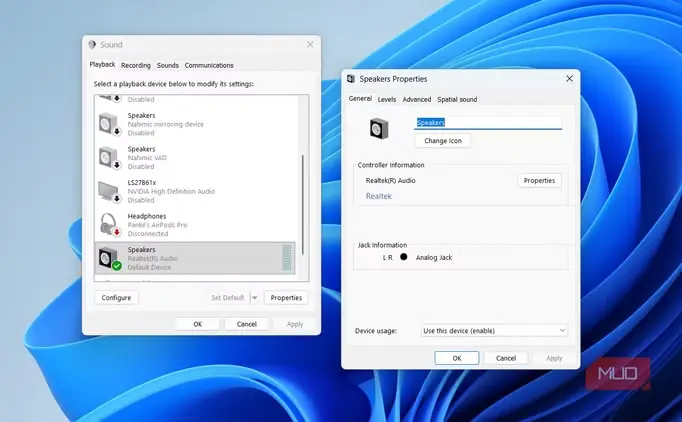Select the General tab in Speakers Properties
The width and height of the screenshot is (682, 422).
360,98
